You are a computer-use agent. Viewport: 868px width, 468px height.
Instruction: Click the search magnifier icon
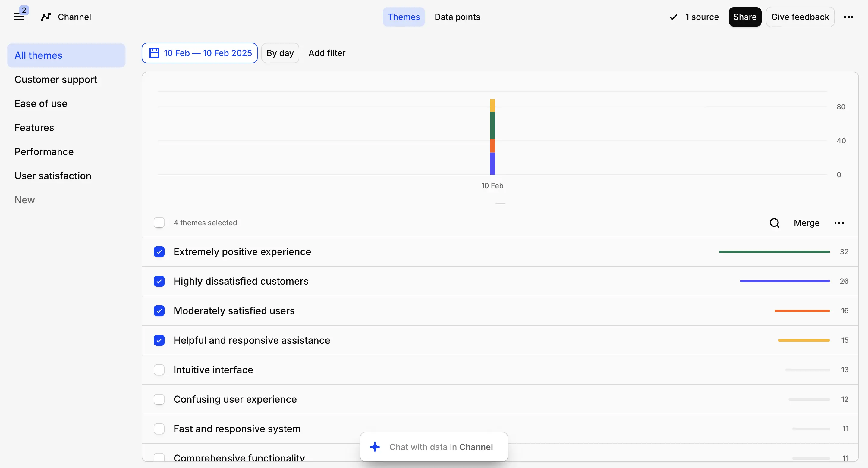(774, 223)
